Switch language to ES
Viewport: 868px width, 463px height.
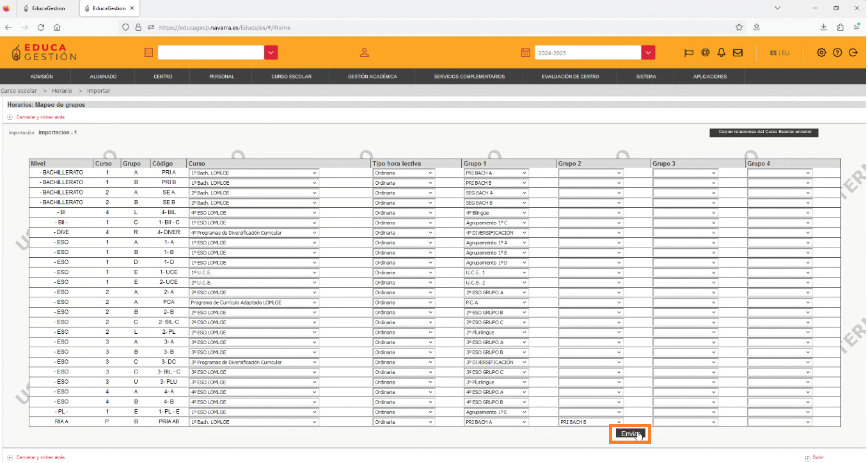pos(773,53)
